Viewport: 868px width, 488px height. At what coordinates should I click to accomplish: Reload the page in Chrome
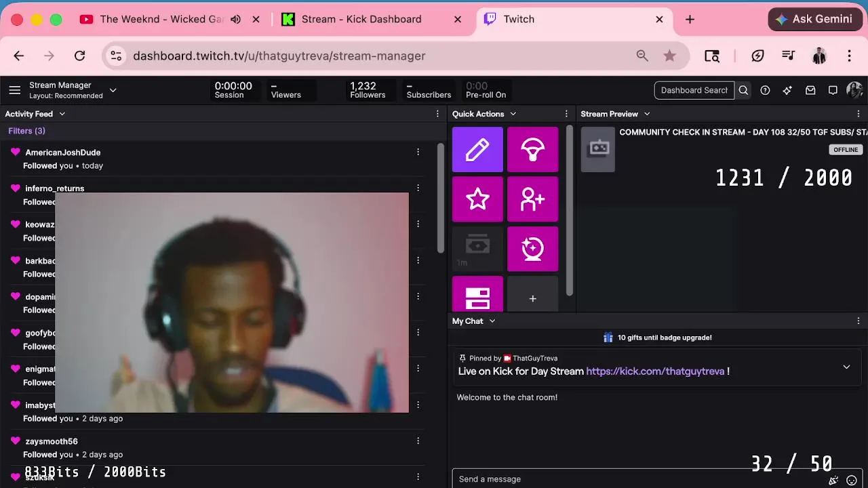click(79, 56)
